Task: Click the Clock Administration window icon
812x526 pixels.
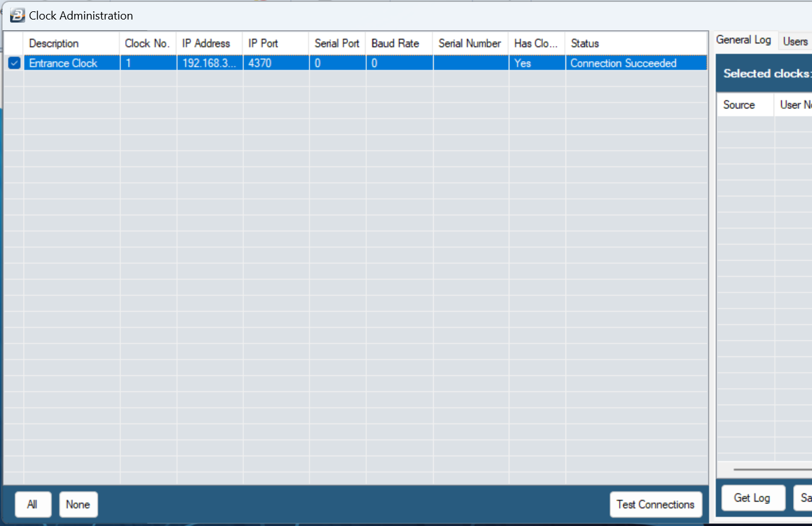Action: click(18, 16)
